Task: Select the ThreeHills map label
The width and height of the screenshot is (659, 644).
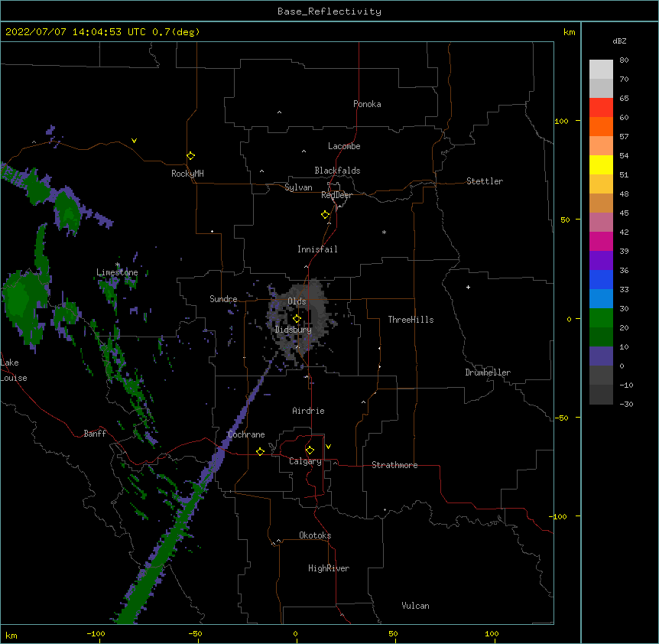Action: pyautogui.click(x=411, y=320)
